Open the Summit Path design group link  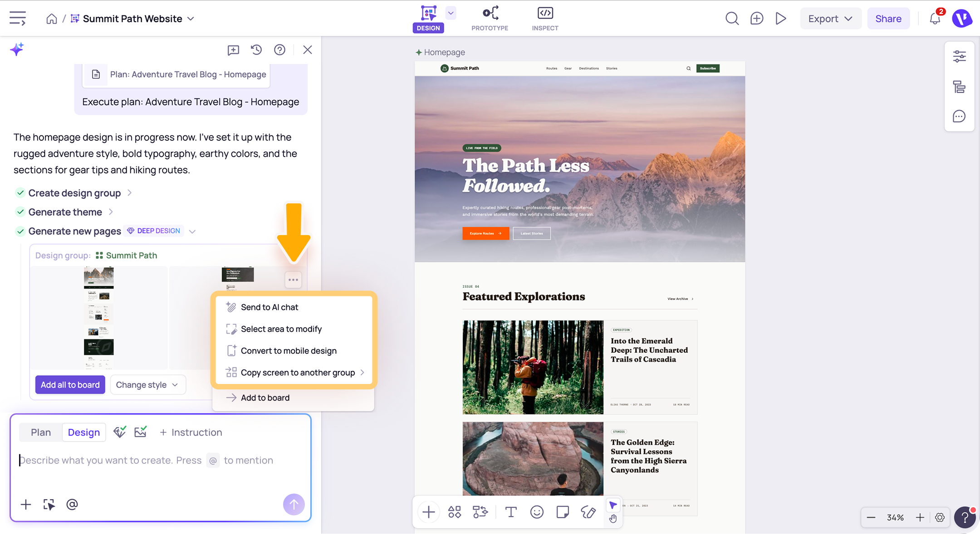tap(127, 256)
